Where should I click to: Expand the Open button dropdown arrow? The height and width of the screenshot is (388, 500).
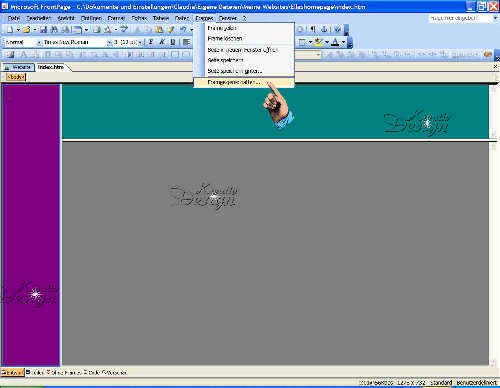[34, 30]
